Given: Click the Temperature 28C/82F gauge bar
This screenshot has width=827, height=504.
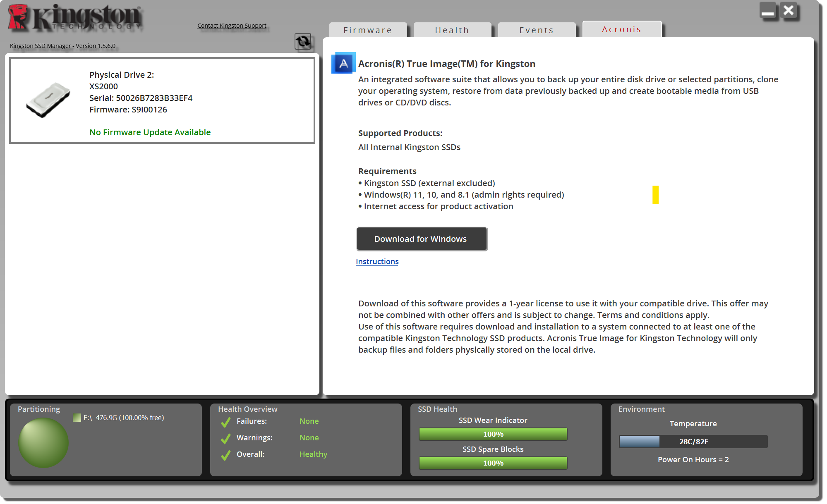Looking at the screenshot, I should click(x=693, y=442).
